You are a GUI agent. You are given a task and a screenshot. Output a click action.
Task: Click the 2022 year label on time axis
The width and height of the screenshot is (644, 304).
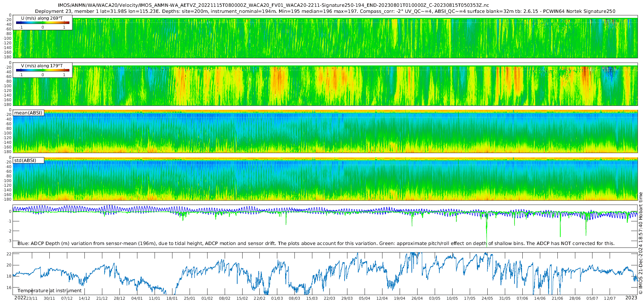coord(20,298)
